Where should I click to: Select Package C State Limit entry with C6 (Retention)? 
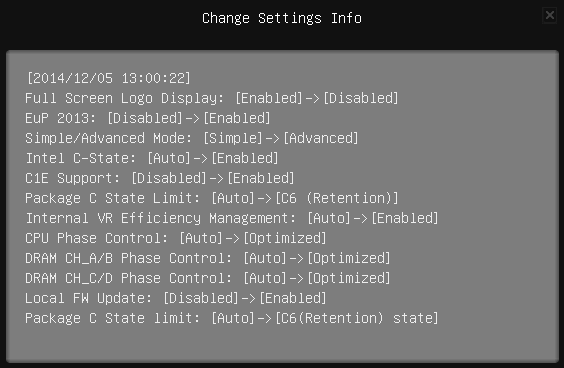pos(212,198)
